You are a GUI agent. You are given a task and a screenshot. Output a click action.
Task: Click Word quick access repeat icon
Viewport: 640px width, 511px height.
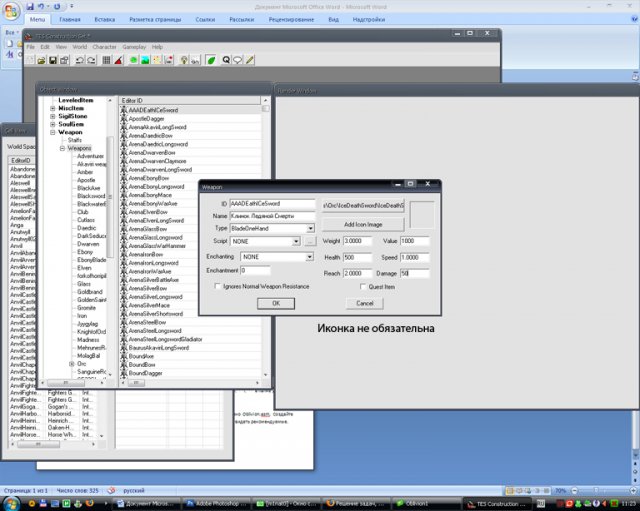(57, 7)
